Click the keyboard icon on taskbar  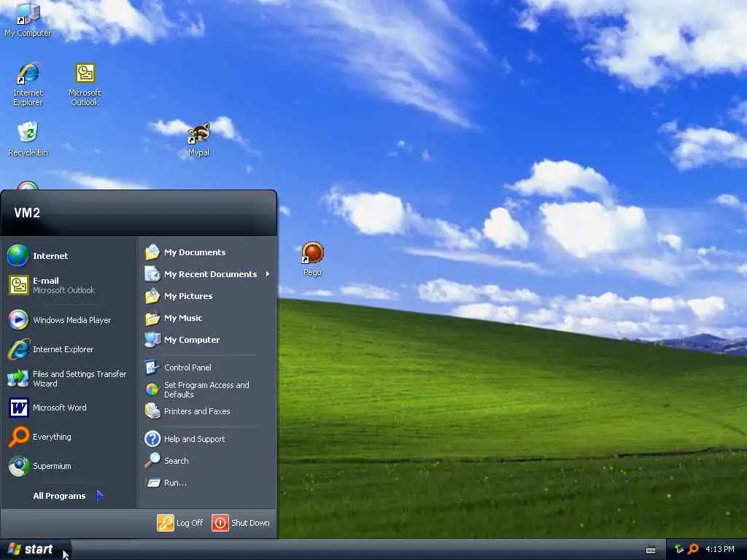[651, 550]
